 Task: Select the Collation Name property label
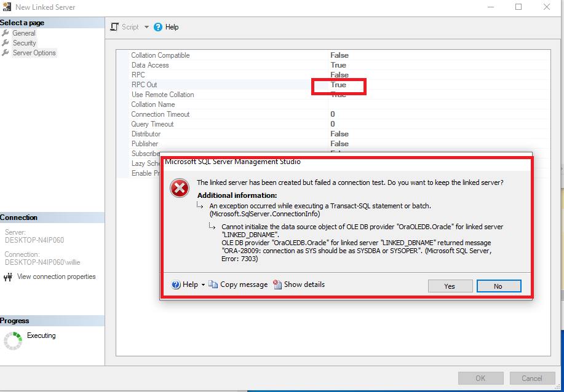[153, 104]
